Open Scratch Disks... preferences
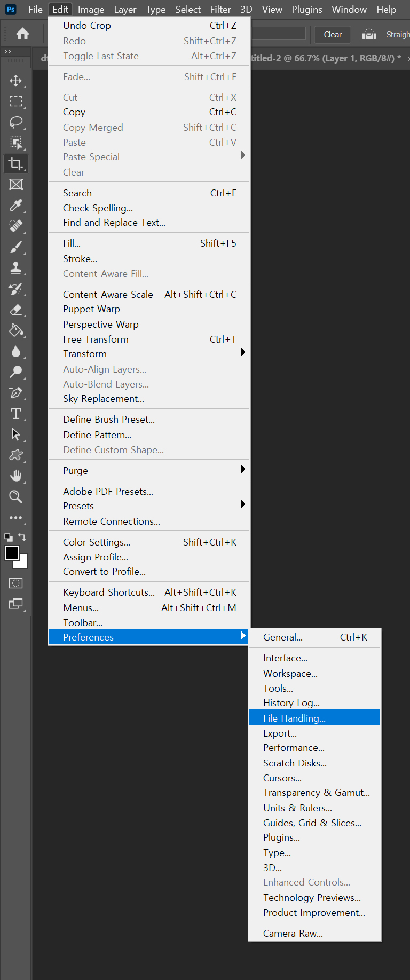The width and height of the screenshot is (410, 980). click(314, 763)
